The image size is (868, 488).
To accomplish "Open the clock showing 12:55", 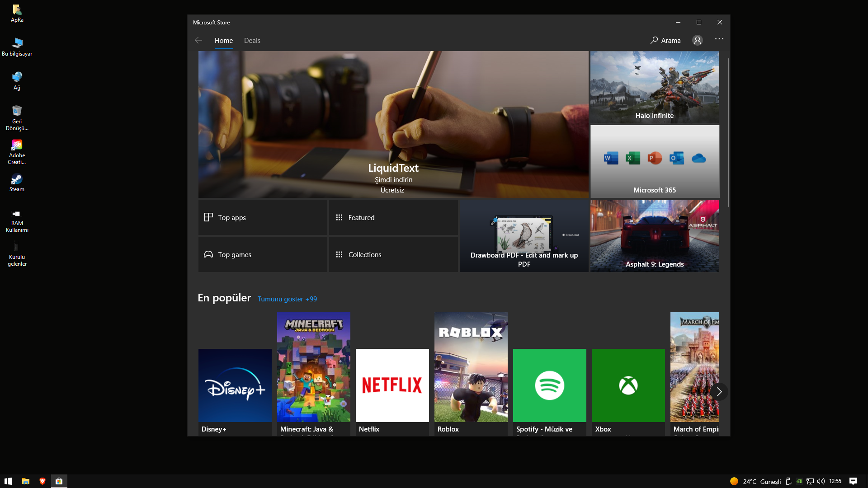I will [x=835, y=481].
